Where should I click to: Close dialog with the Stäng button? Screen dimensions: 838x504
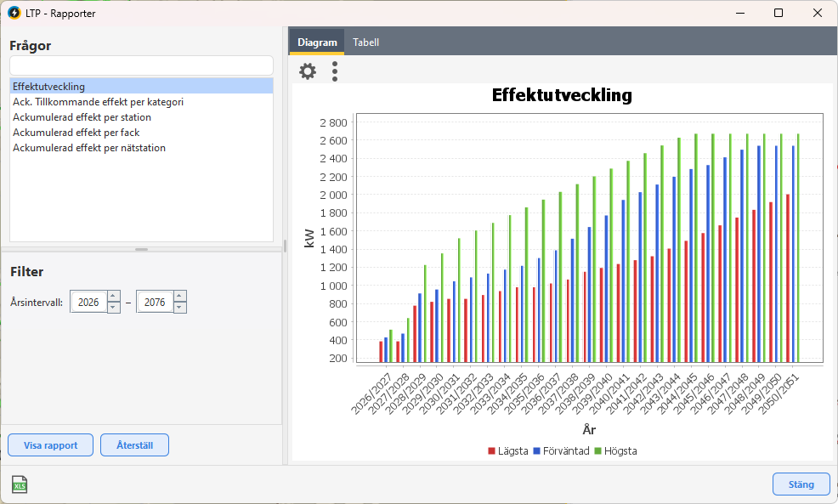tap(801, 484)
